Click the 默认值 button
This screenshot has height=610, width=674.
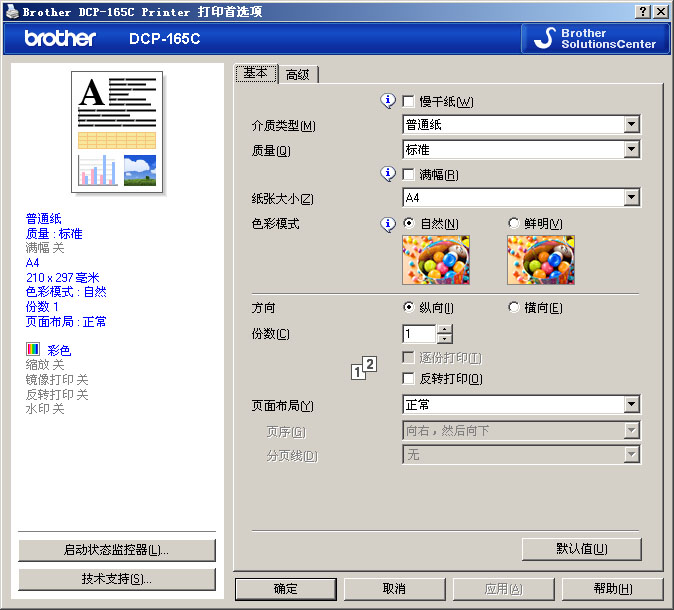581,549
